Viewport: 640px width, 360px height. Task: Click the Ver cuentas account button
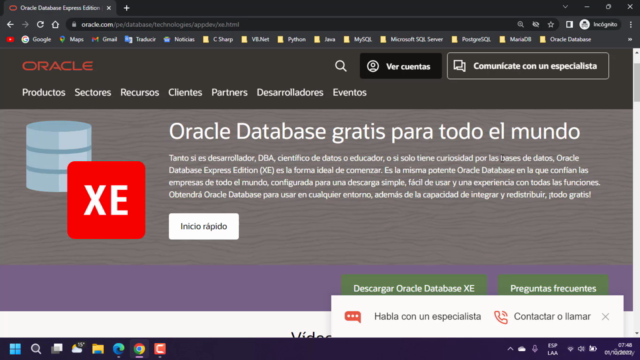tap(400, 66)
